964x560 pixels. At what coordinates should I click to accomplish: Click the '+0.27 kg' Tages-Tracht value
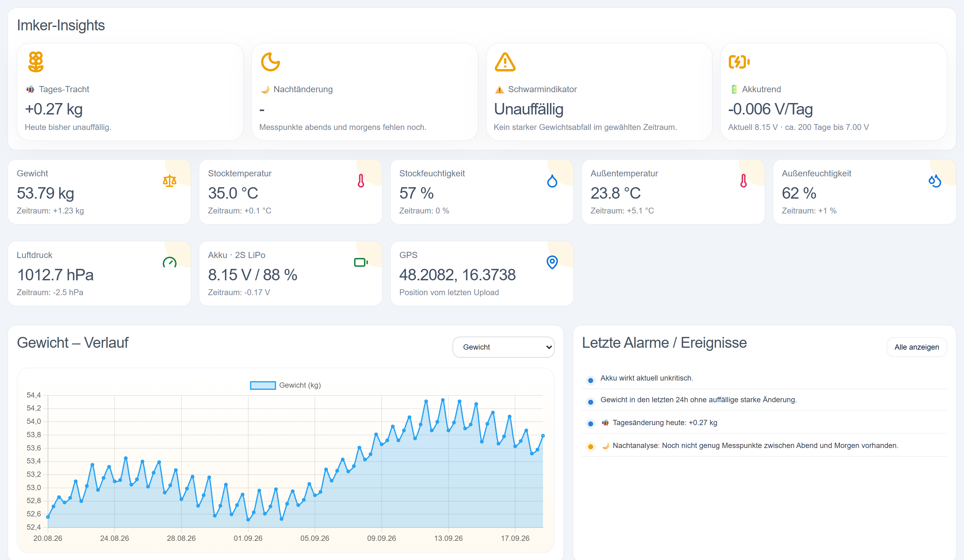(54, 109)
